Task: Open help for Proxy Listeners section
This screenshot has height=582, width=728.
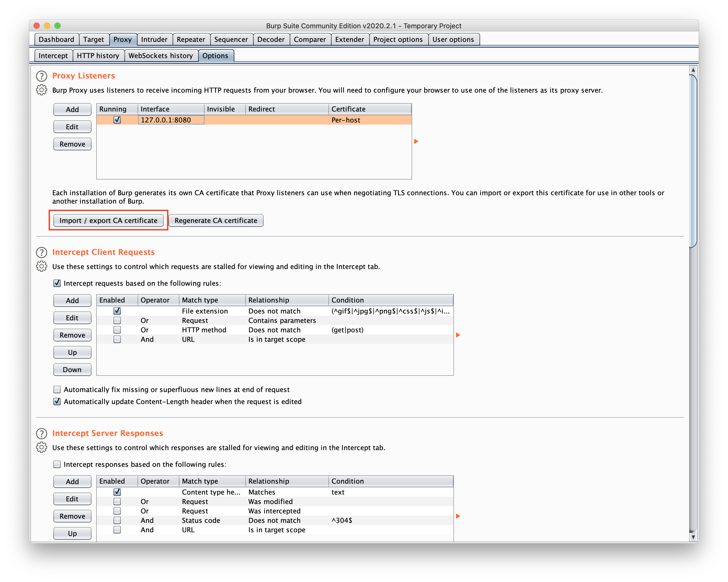Action: (41, 76)
